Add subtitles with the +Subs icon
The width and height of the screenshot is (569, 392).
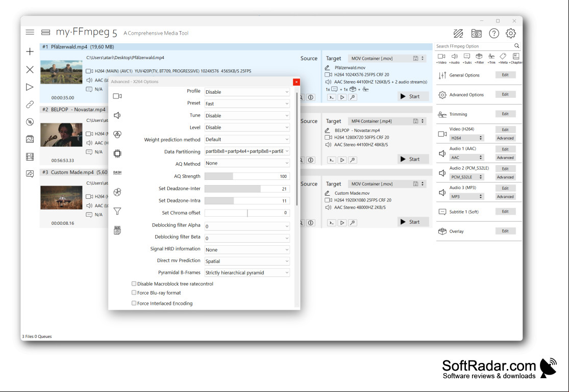(467, 59)
